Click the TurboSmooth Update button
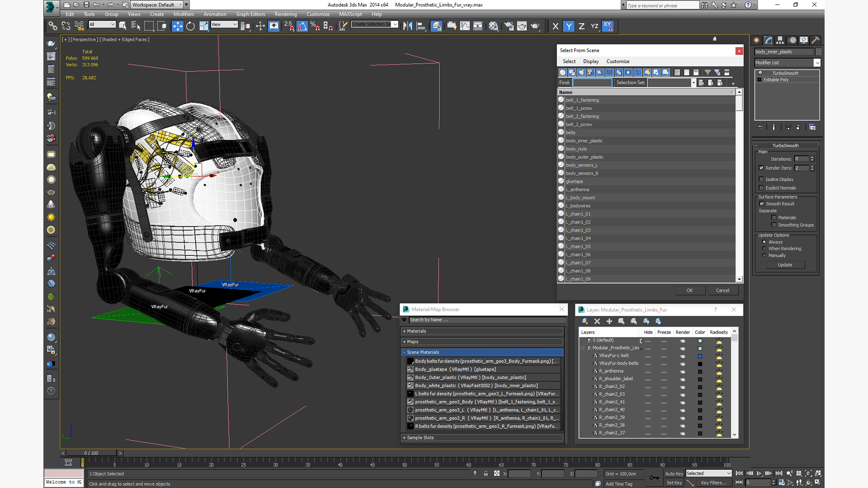Screen dimensions: 868x488 click(x=785, y=265)
